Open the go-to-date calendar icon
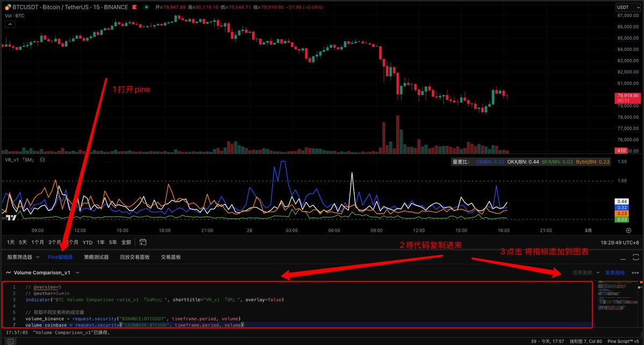 coord(143,242)
